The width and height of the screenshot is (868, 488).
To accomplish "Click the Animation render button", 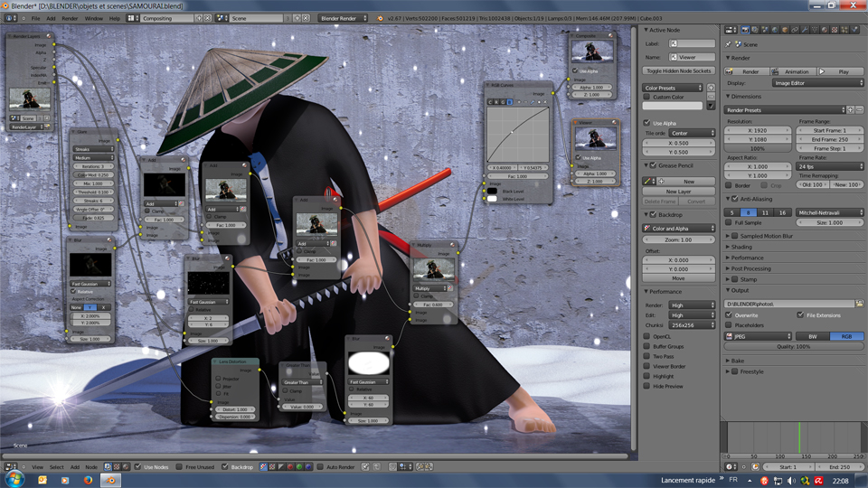I will [793, 71].
